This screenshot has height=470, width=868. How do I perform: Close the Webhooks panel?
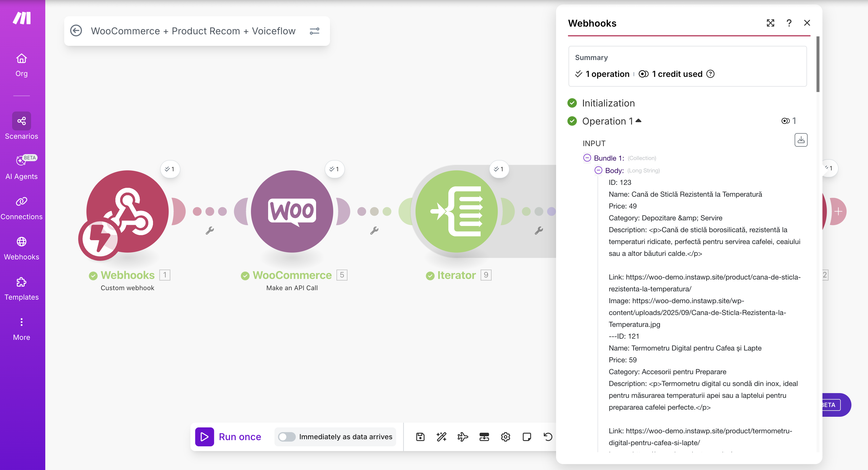(807, 23)
